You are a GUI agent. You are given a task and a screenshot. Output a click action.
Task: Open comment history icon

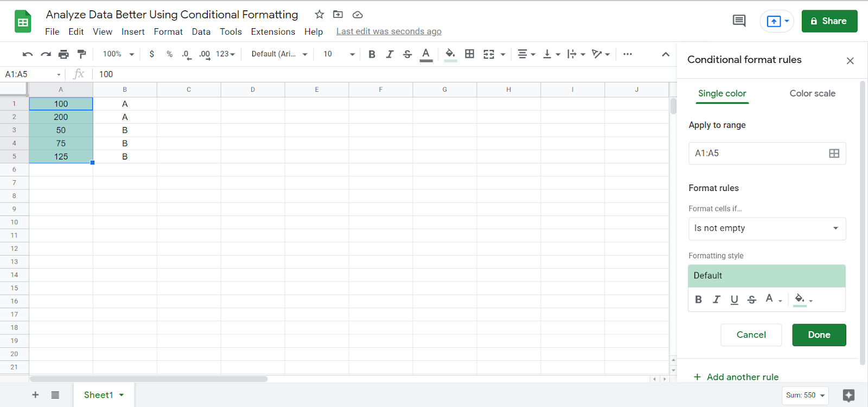pyautogui.click(x=739, y=21)
